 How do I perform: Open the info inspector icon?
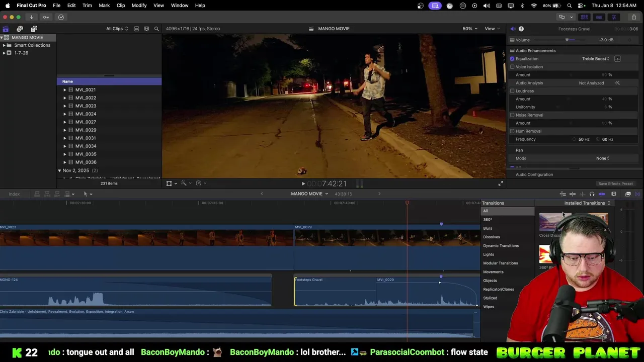tap(521, 29)
